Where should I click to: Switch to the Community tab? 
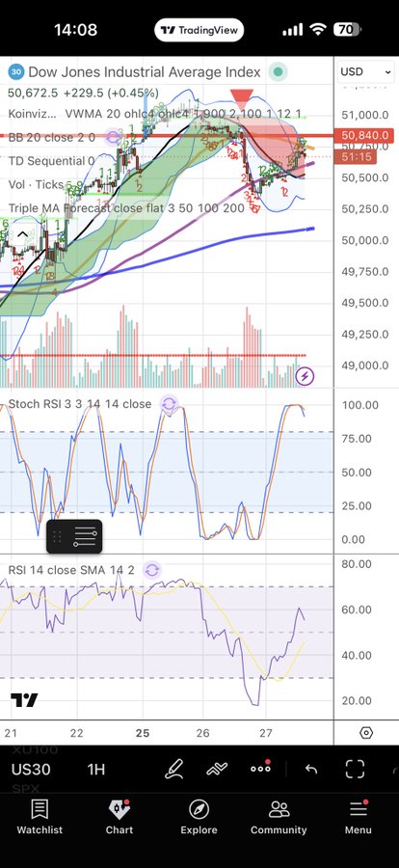point(279,817)
